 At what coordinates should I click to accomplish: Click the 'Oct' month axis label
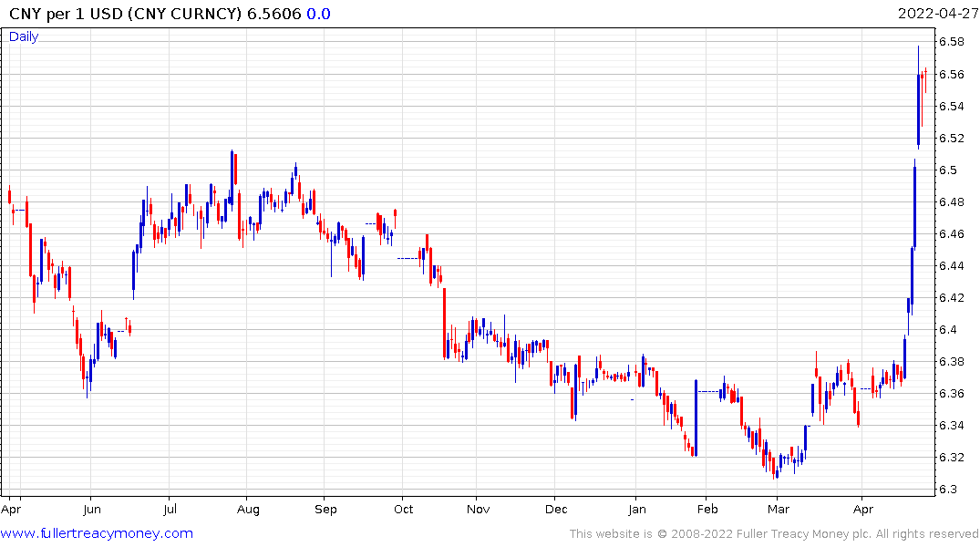403,510
